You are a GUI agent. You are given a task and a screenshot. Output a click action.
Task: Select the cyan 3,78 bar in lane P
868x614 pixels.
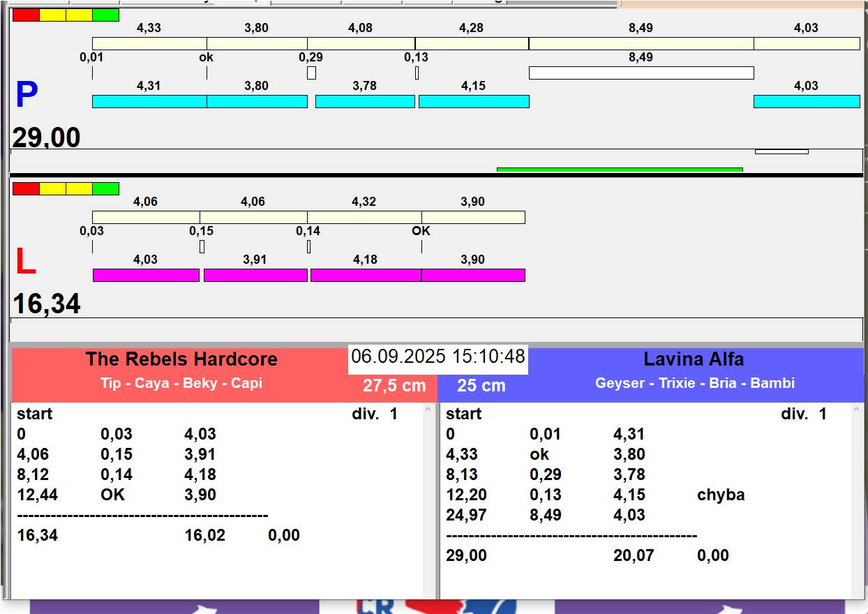[365, 101]
